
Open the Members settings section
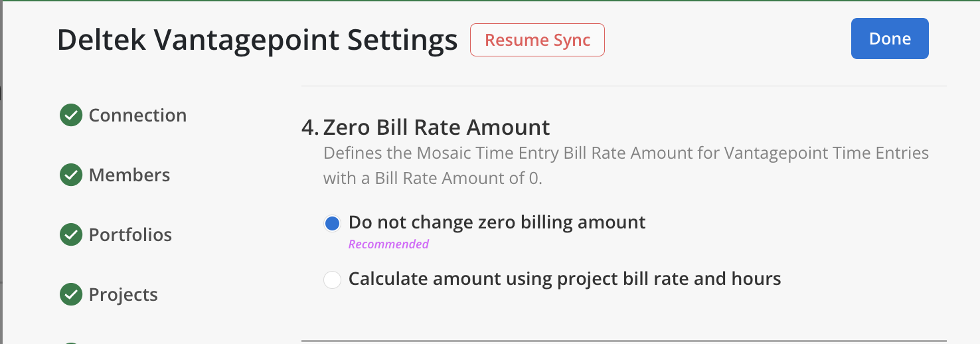tap(129, 175)
